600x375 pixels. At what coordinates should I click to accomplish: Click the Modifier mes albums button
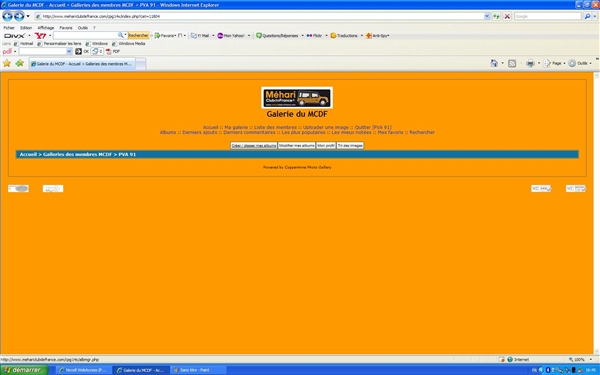297,146
